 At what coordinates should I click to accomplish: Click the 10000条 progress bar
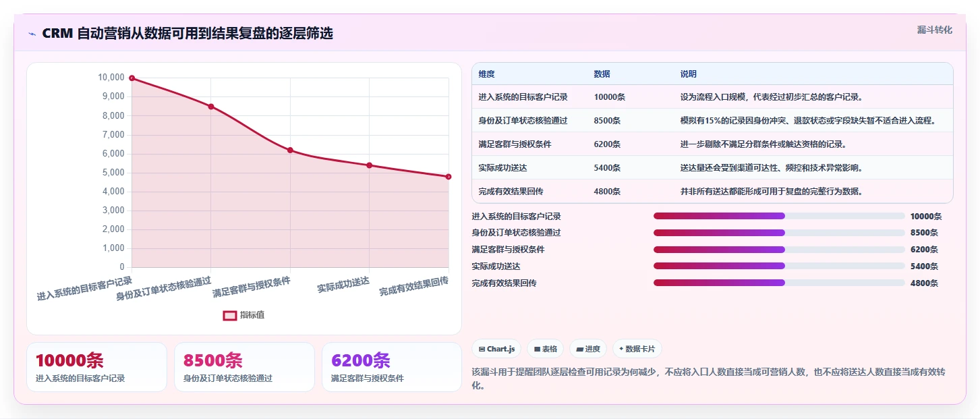(779, 216)
